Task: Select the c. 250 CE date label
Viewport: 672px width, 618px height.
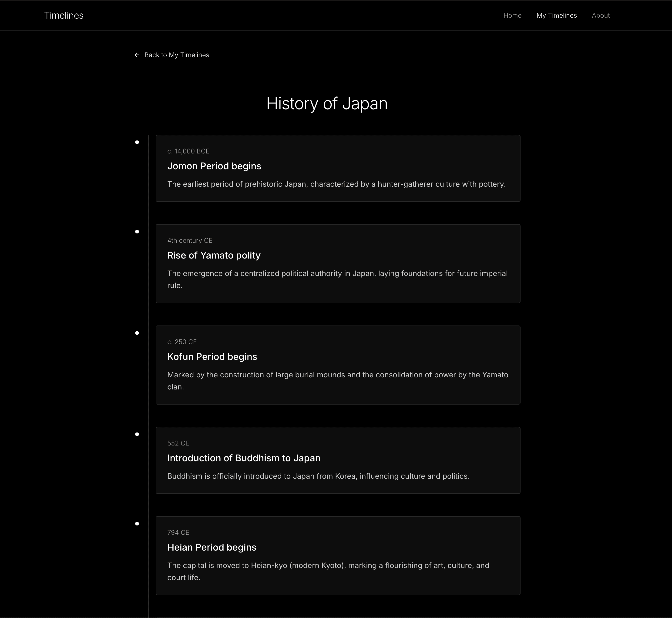Action: 182,342
